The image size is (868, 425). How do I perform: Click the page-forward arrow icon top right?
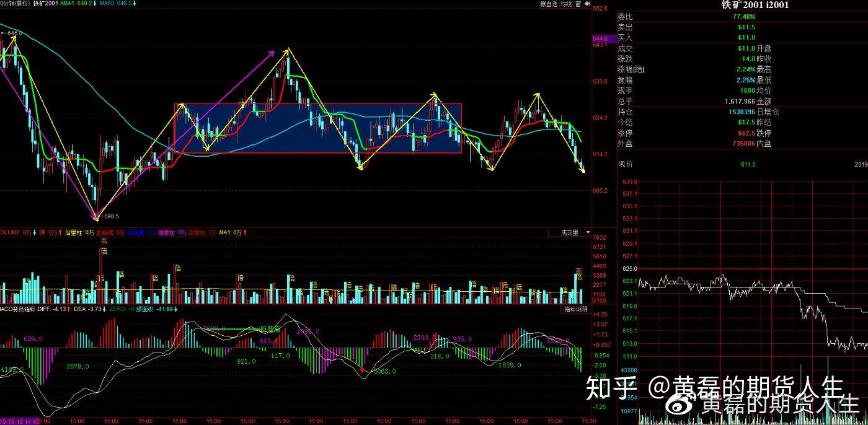coord(587,4)
